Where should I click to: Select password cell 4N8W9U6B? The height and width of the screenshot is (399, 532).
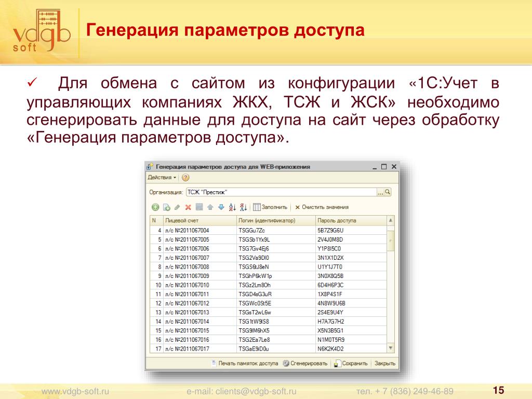(x=351, y=303)
